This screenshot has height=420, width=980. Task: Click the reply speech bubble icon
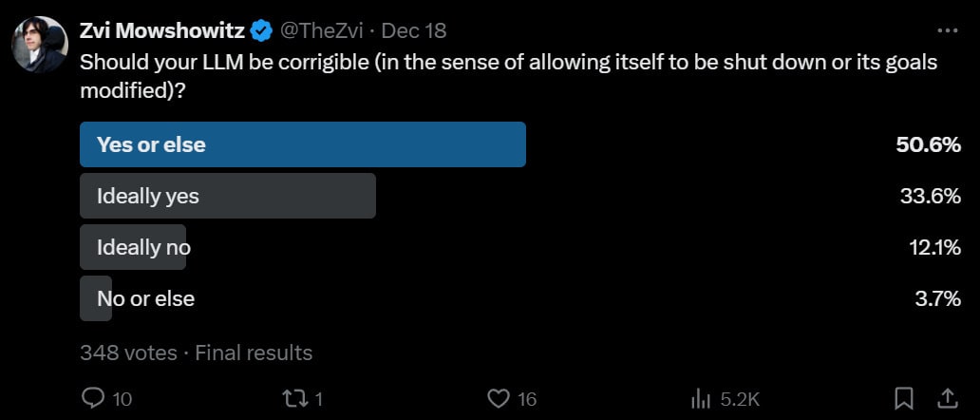pos(93,398)
